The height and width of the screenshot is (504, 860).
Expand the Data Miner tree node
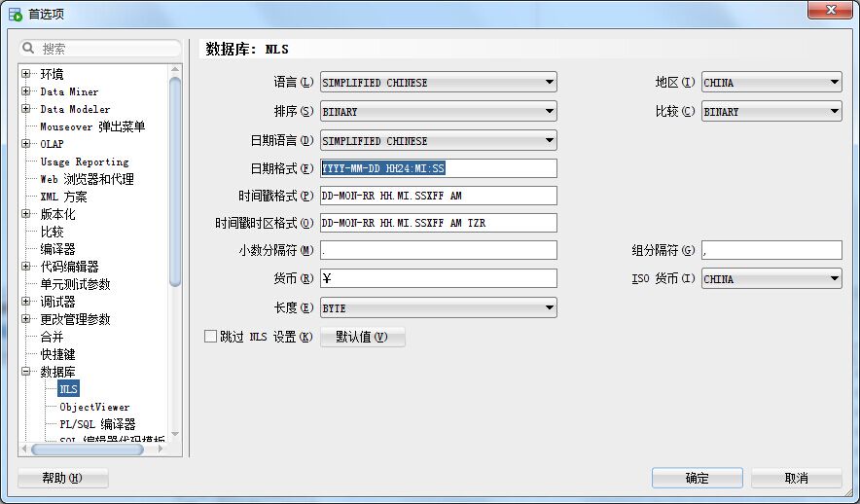pos(25,91)
